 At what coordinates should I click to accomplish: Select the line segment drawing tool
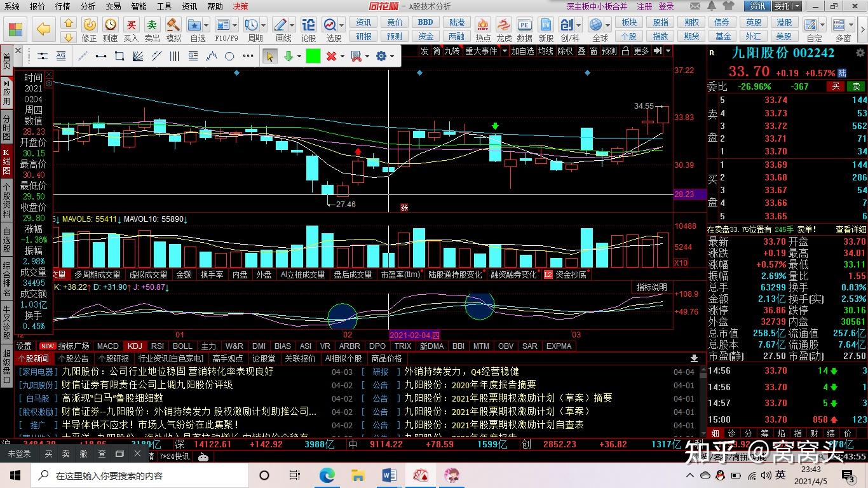pos(100,56)
